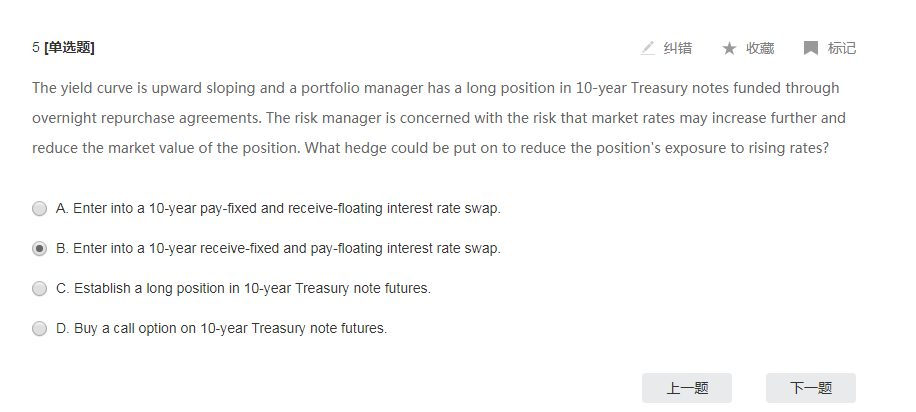Screen dimensions: 916x412
Task: Pick the long Treasury note futures answer text
Action: 244,288
